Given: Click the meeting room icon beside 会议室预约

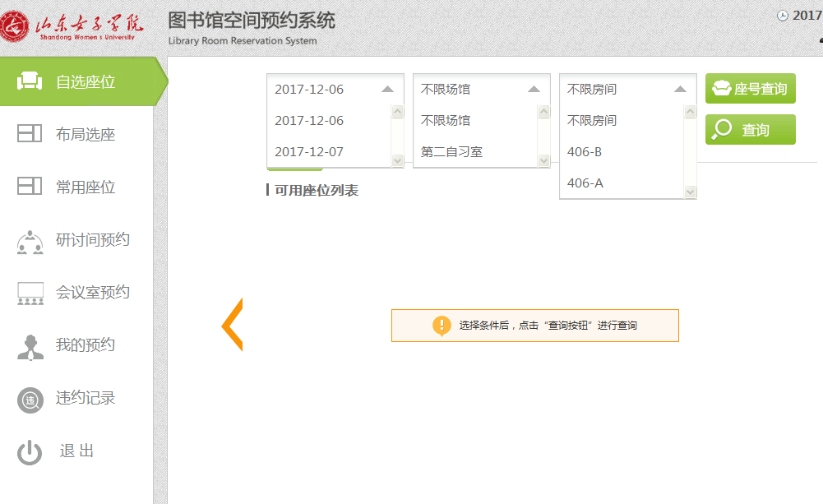Looking at the screenshot, I should (30, 294).
